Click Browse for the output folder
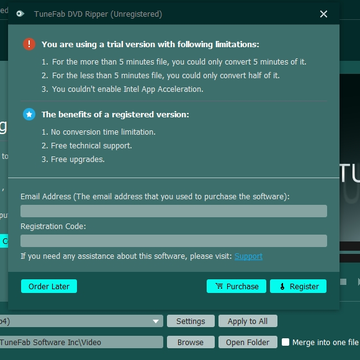 coord(191,342)
